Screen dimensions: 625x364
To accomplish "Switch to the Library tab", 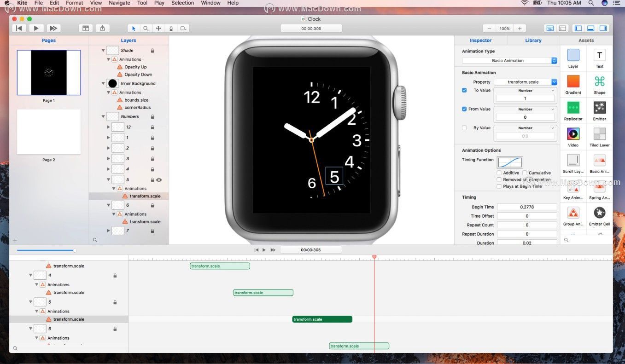I will click(x=533, y=40).
